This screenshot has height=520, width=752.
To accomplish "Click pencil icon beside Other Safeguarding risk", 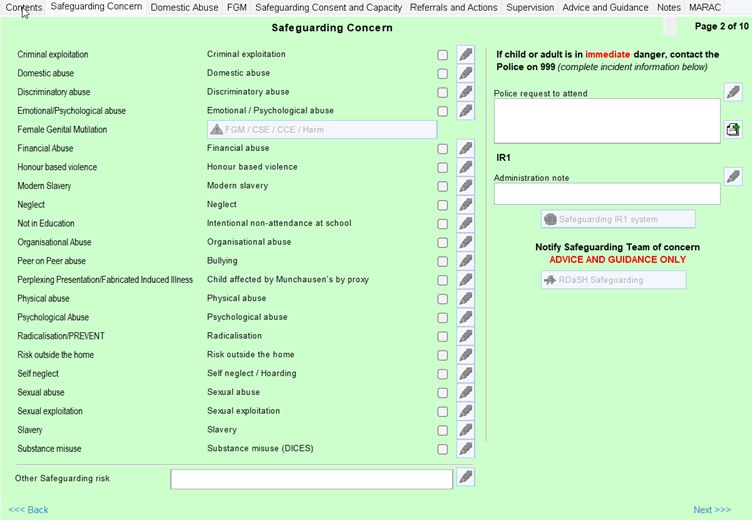I will [465, 477].
